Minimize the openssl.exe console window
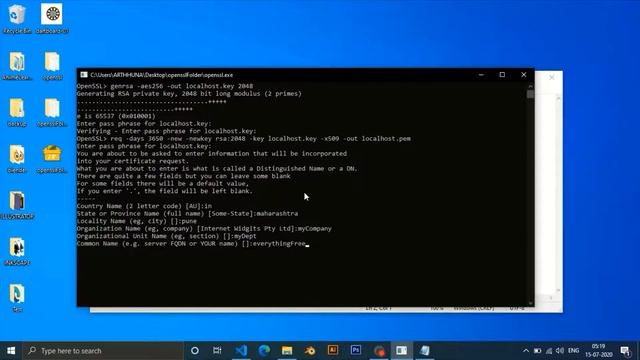The image size is (640, 360). click(x=481, y=75)
